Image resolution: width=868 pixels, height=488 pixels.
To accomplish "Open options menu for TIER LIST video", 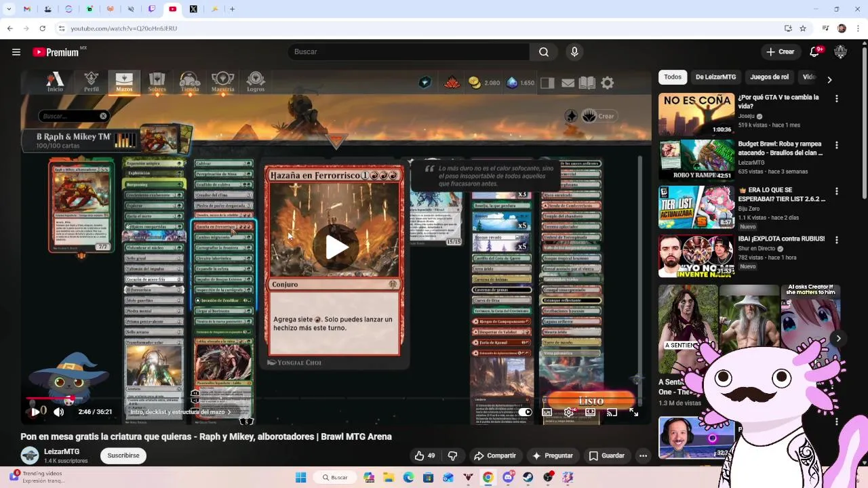I will (x=836, y=192).
